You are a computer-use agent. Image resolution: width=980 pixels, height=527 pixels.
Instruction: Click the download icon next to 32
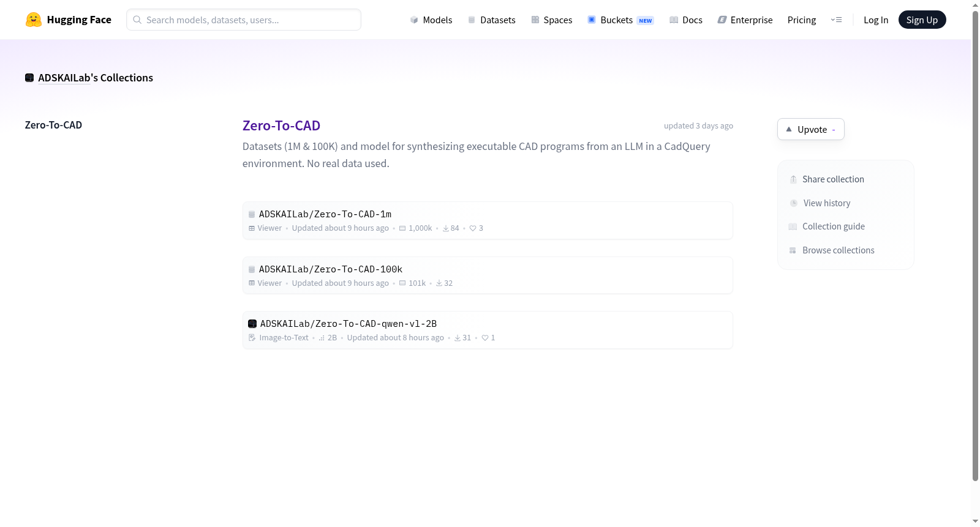point(439,283)
